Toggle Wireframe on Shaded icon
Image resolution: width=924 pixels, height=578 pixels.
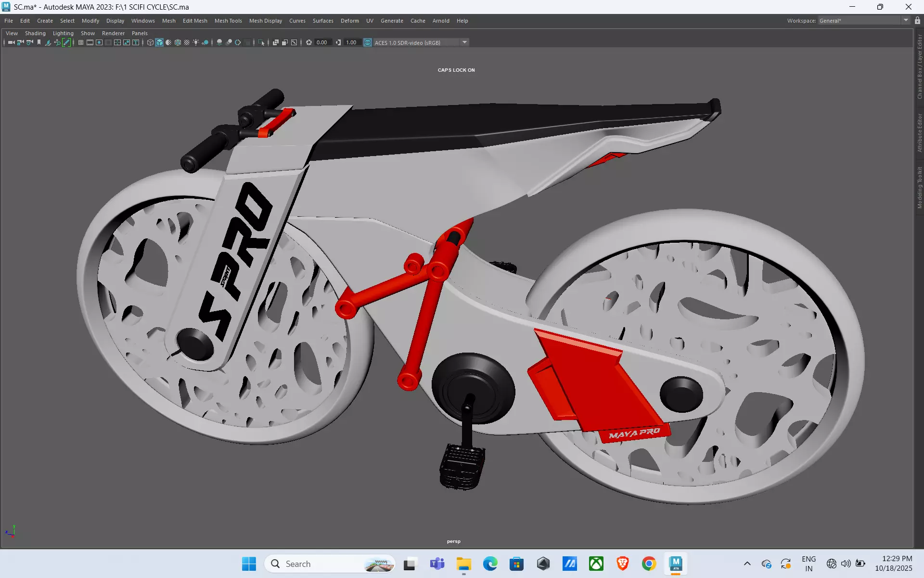[178, 42]
